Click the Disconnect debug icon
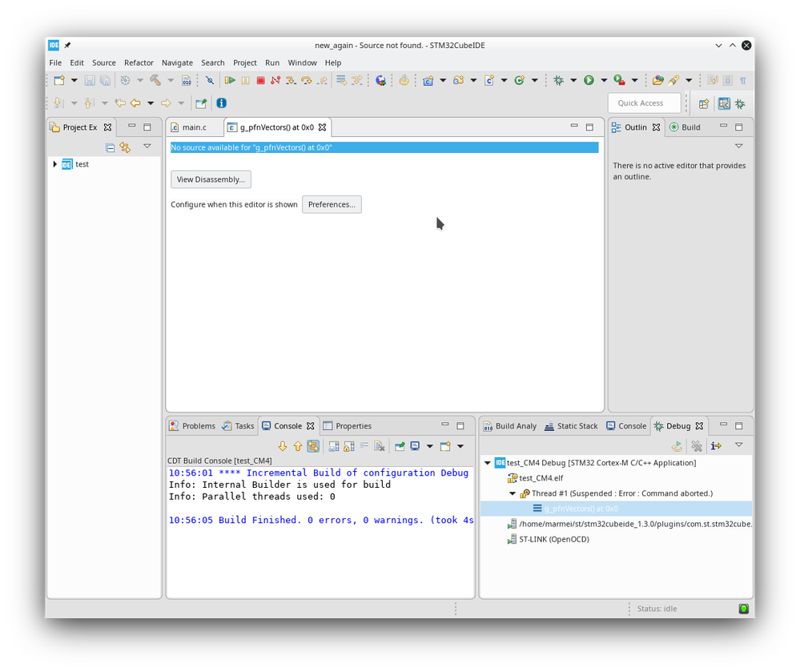Screen dimensions: 800x672 tap(275, 80)
